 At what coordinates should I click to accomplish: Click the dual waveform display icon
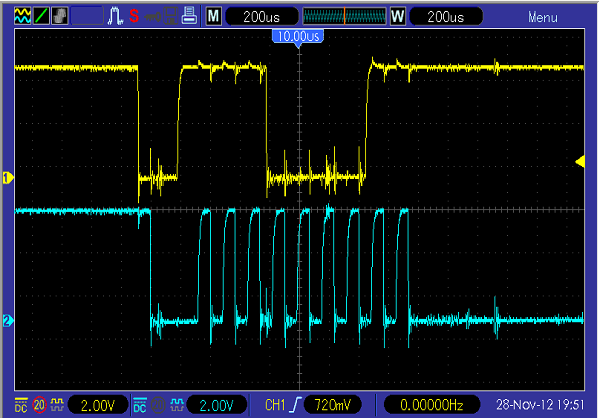tap(23, 16)
